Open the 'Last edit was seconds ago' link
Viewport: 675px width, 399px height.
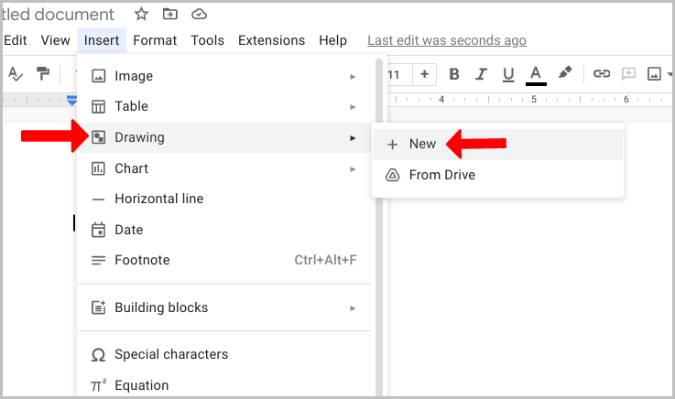447,40
